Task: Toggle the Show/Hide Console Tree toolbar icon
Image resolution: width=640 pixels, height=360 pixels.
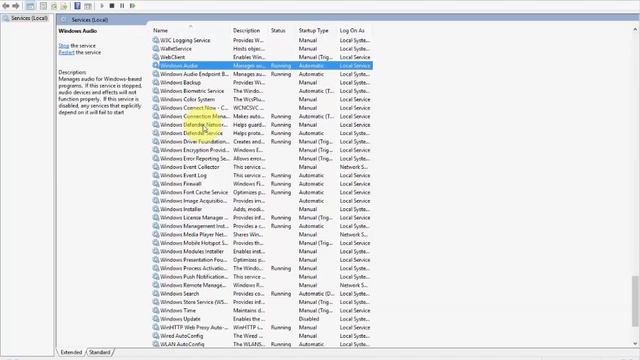Action: pos(30,6)
